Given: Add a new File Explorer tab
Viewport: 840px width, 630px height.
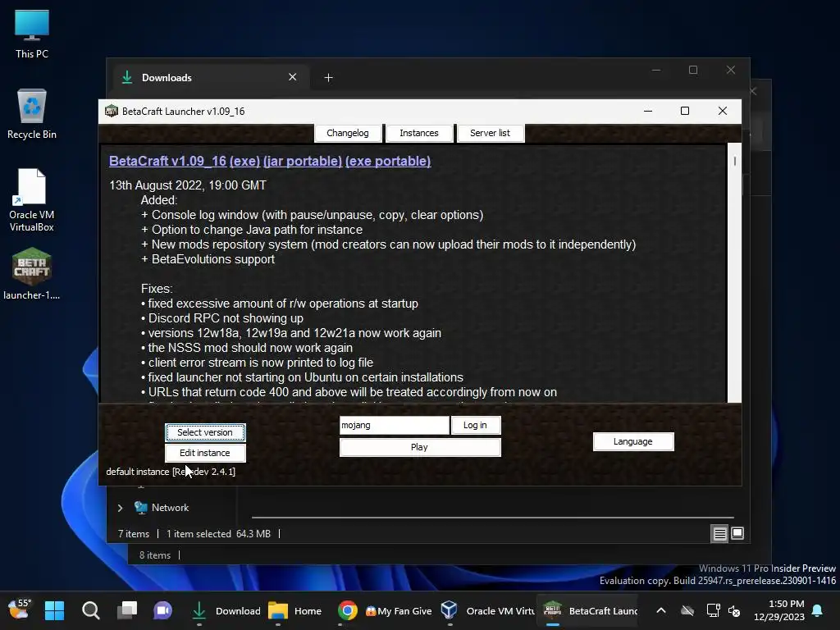Looking at the screenshot, I should point(328,78).
